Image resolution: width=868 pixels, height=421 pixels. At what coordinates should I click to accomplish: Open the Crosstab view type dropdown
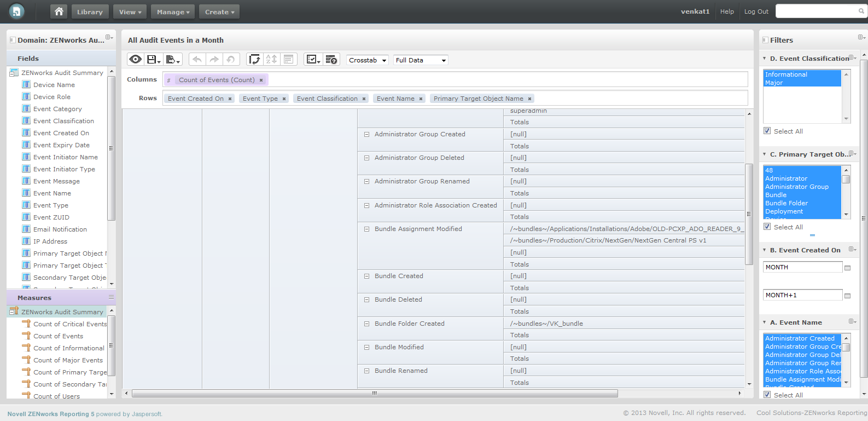(x=368, y=60)
